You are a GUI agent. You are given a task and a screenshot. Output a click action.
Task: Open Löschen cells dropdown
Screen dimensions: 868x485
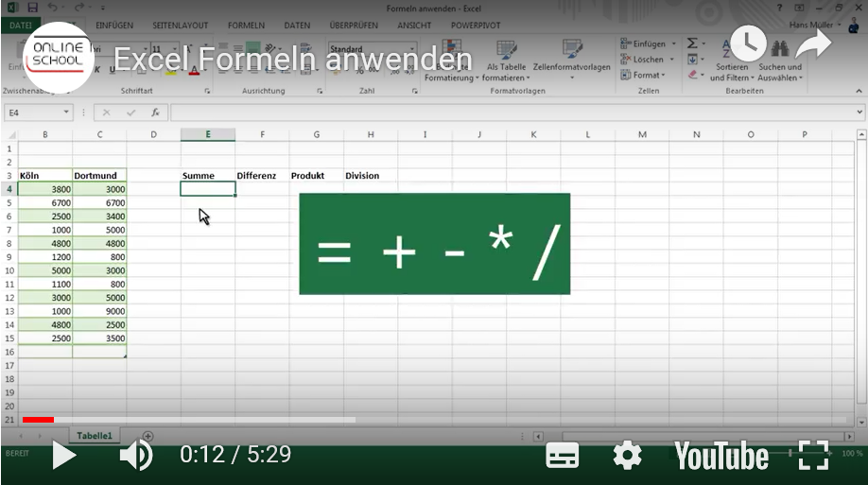pos(647,60)
